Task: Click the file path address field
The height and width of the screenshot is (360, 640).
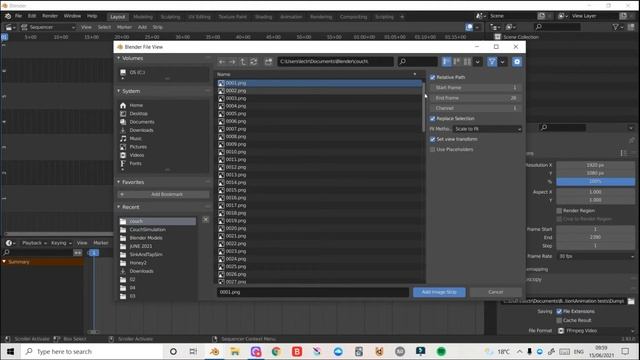Action: tap(336, 62)
